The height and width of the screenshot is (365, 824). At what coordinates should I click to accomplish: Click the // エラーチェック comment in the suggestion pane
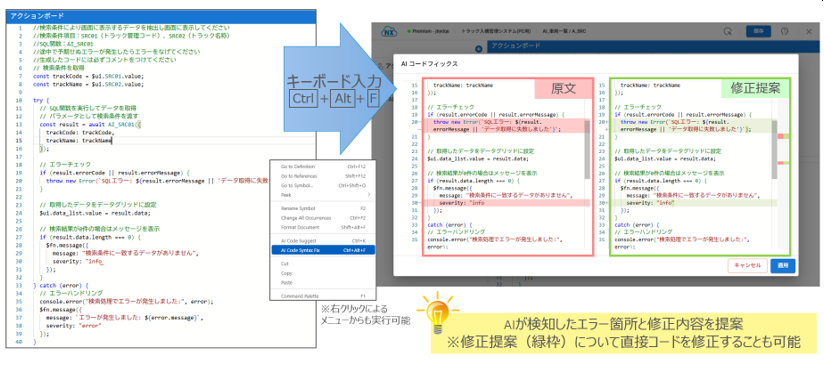click(x=637, y=107)
